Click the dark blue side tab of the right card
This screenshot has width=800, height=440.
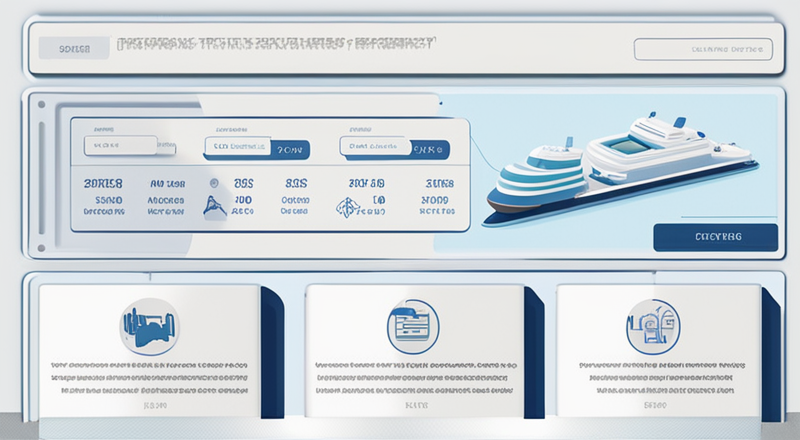click(771, 352)
